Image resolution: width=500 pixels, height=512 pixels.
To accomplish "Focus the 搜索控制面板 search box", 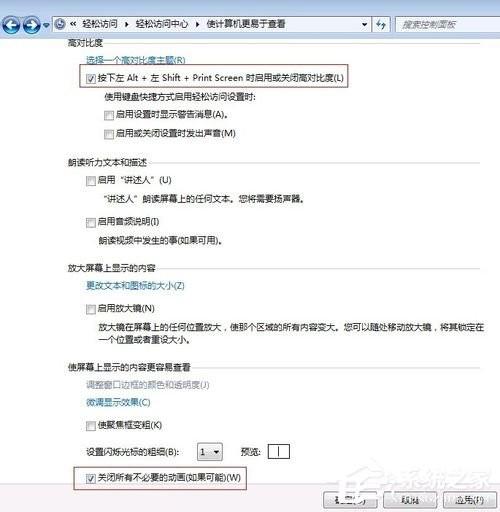I will click(x=447, y=25).
